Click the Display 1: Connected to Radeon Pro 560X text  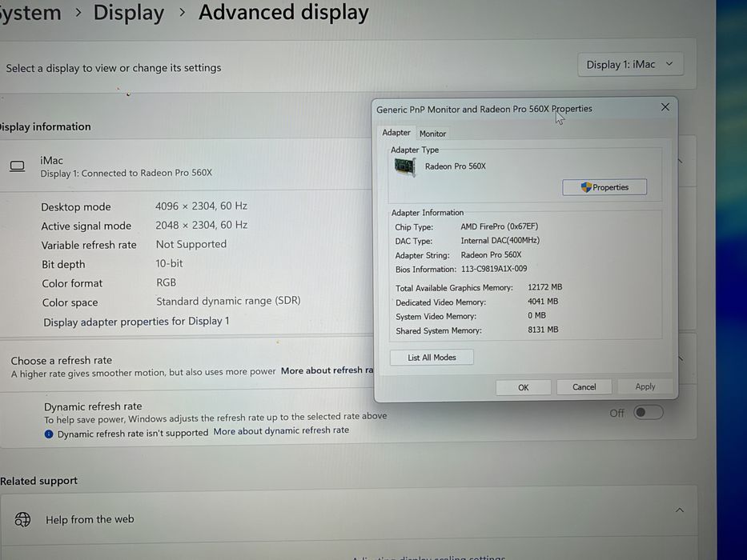tap(127, 173)
